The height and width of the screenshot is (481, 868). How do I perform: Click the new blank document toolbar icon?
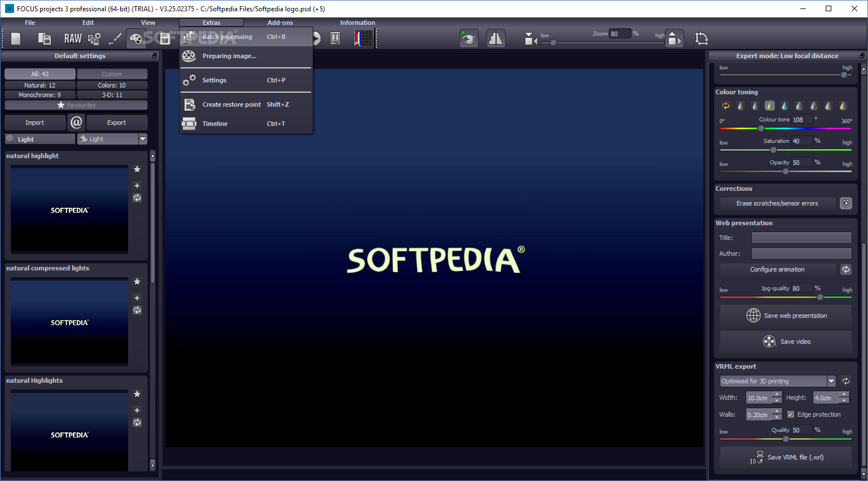[16, 38]
